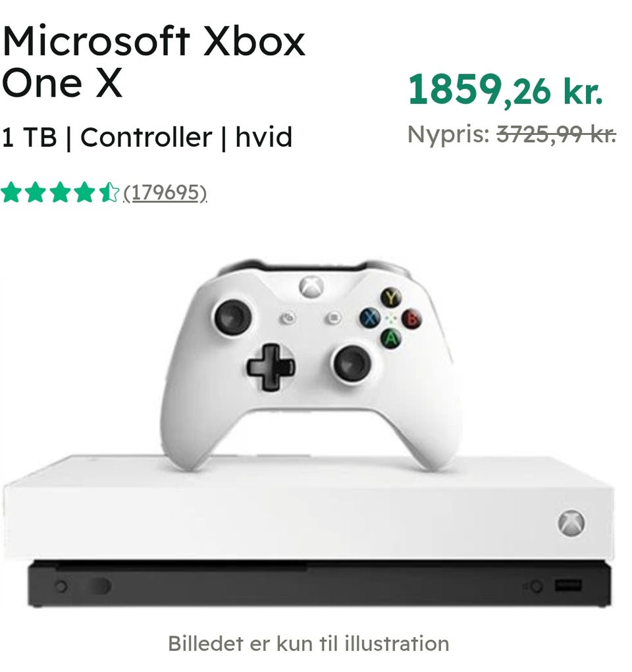This screenshot has height=672, width=632.
Task: Open the (179695) reviews link
Action: click(165, 193)
